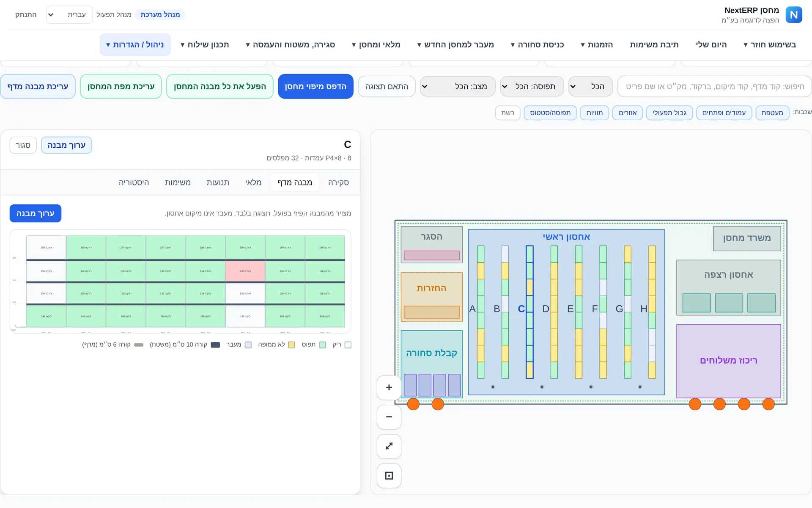812x508 pixels.
Task: Toggle the תפוסה/סטטוס layer chip
Action: pyautogui.click(x=550, y=113)
